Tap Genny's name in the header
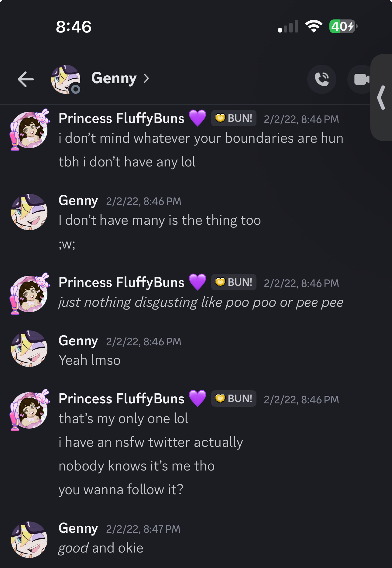The width and height of the screenshot is (392, 568). click(x=114, y=78)
